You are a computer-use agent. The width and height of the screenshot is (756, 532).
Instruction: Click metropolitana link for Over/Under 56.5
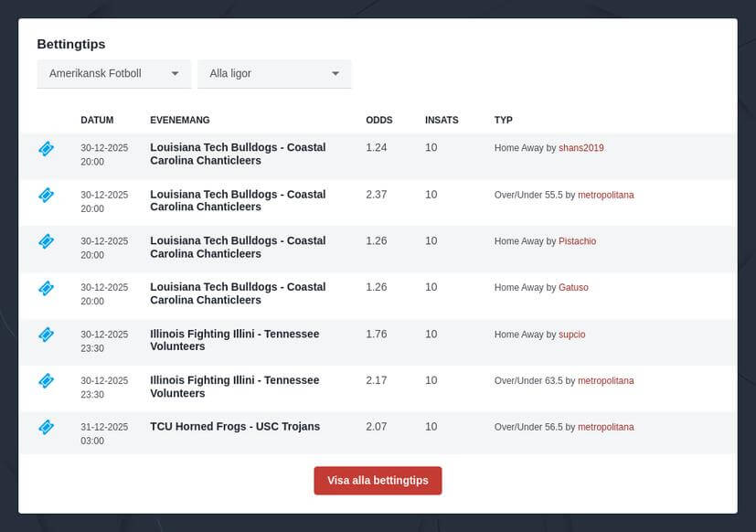click(x=605, y=427)
